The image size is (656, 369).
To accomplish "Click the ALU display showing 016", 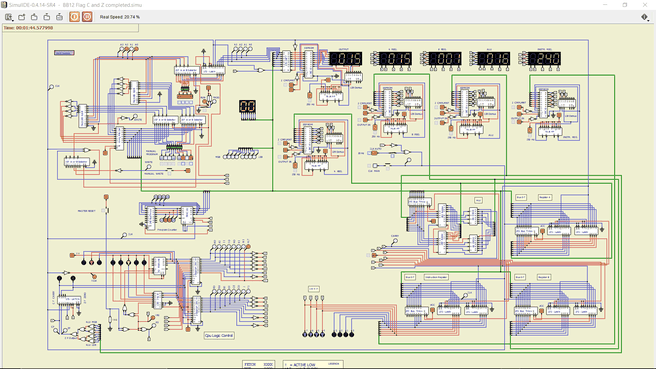I will coord(494,59).
